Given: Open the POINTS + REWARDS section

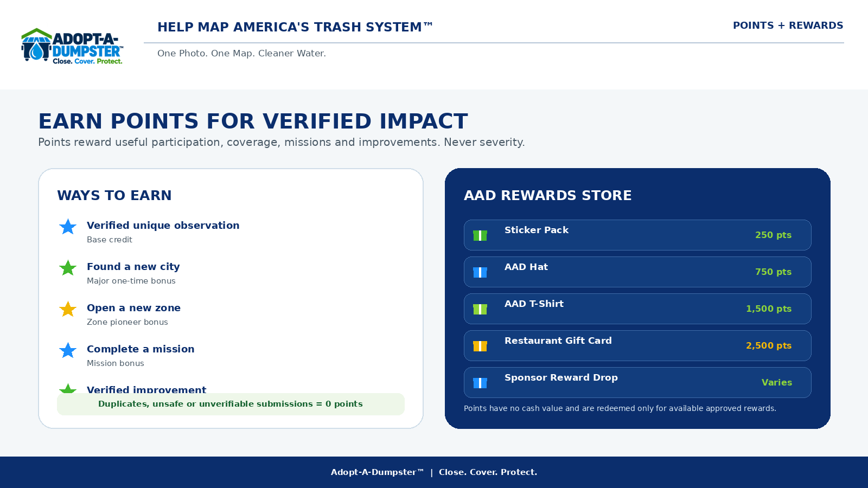Looking at the screenshot, I should pos(788,25).
